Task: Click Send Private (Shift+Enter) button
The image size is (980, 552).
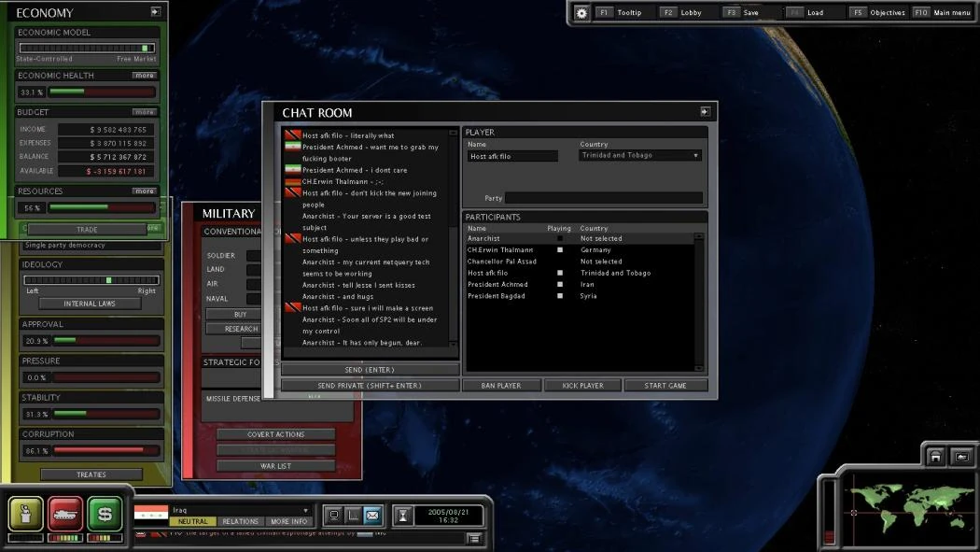Action: tap(370, 386)
